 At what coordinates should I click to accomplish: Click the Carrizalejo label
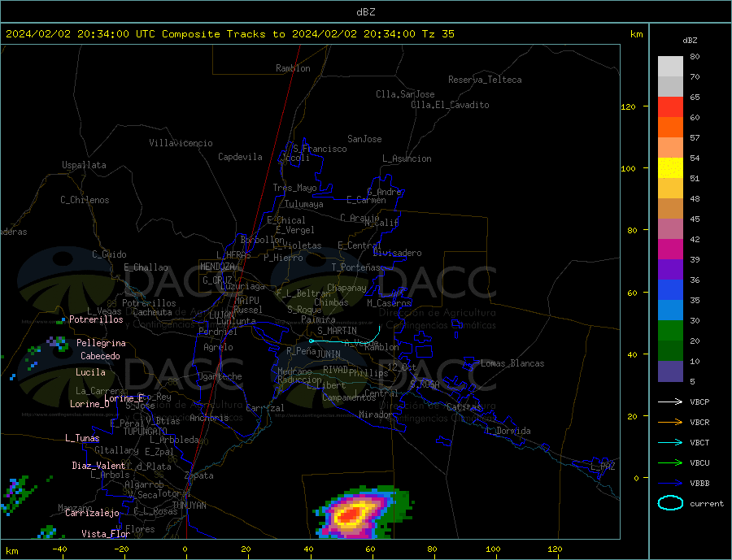pyautogui.click(x=92, y=514)
